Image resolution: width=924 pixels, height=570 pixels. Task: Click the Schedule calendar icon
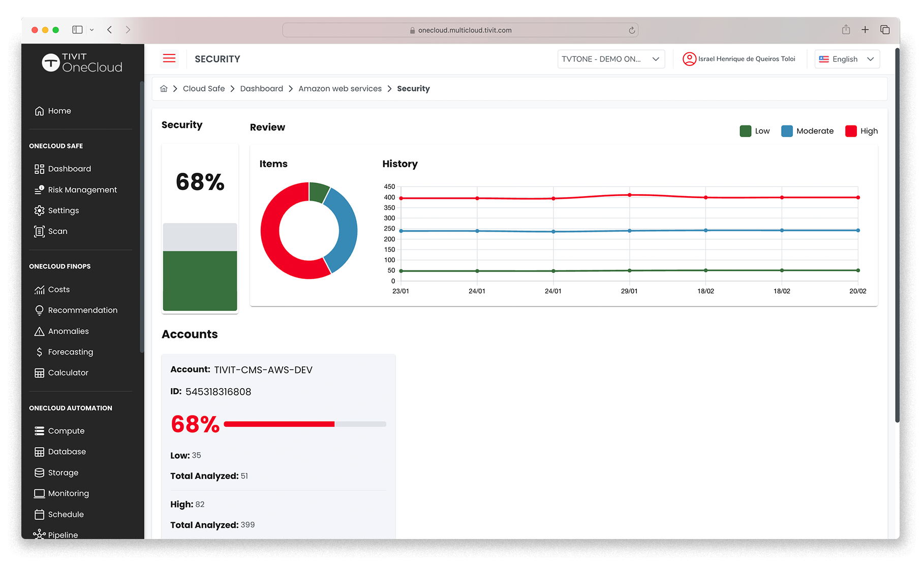pyautogui.click(x=39, y=514)
